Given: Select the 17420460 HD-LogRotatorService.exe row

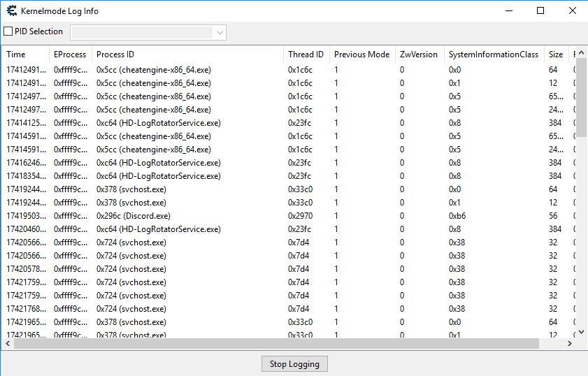Looking at the screenshot, I should coord(288,229).
